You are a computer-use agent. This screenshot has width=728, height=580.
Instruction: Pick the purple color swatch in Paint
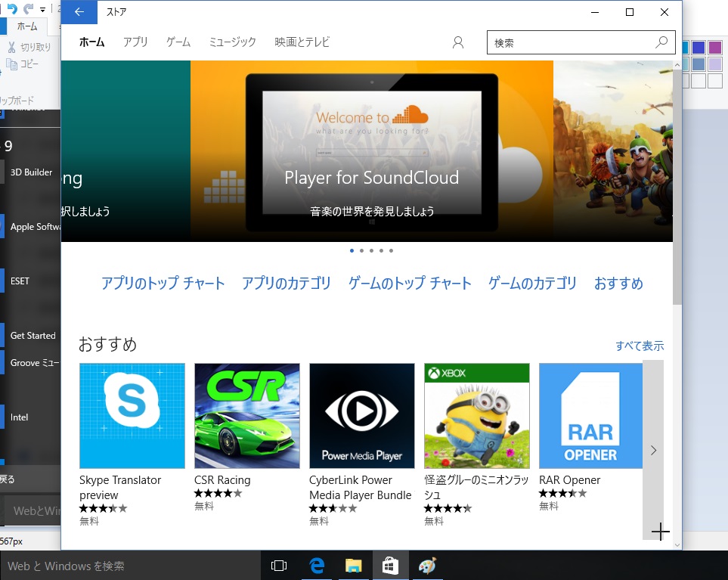[x=715, y=48]
